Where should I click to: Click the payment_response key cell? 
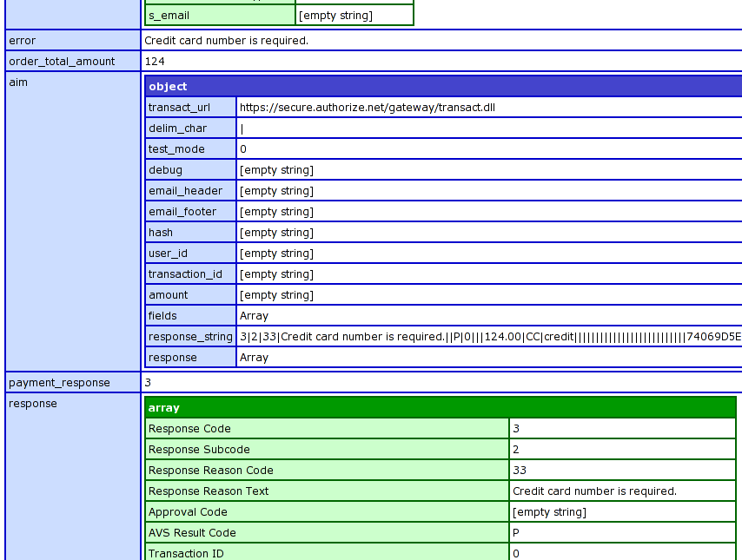(x=73, y=382)
